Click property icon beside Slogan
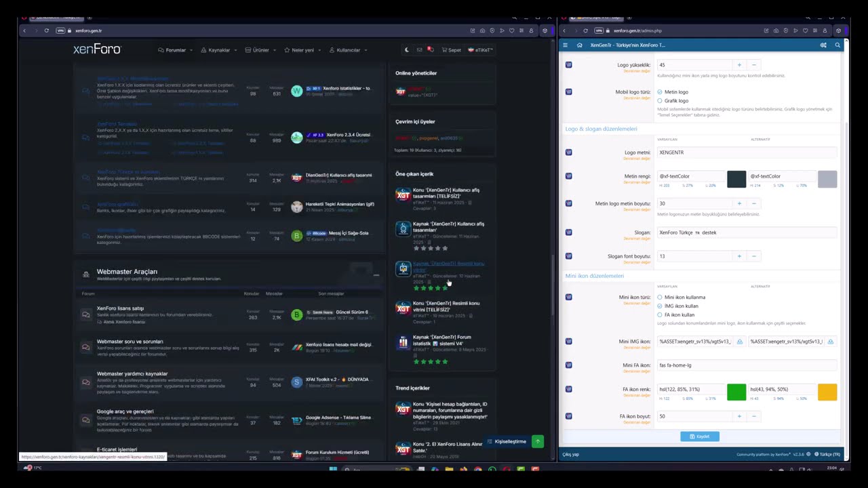868x488 pixels. 568,232
